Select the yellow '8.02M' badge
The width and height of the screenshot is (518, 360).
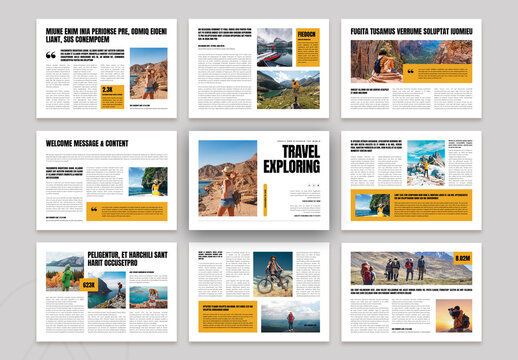(463, 258)
